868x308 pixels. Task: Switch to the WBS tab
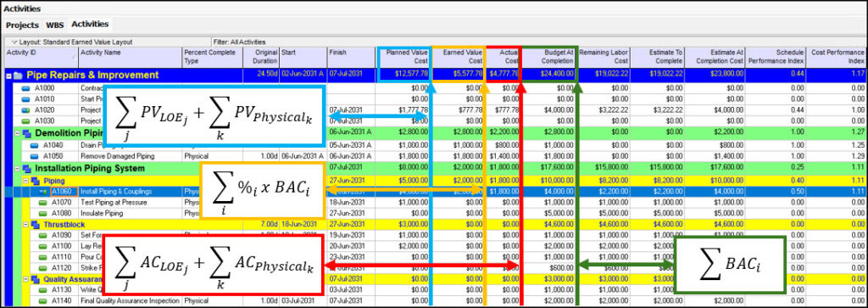tap(55, 25)
